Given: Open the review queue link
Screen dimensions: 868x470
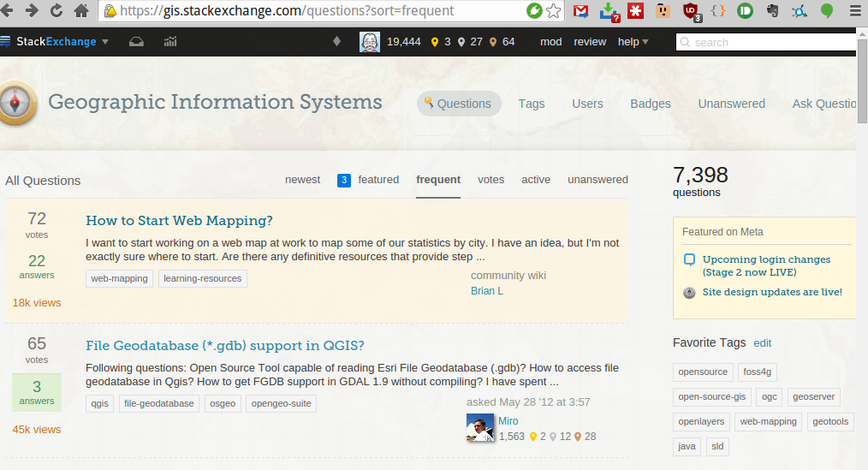Looking at the screenshot, I should 590,41.
